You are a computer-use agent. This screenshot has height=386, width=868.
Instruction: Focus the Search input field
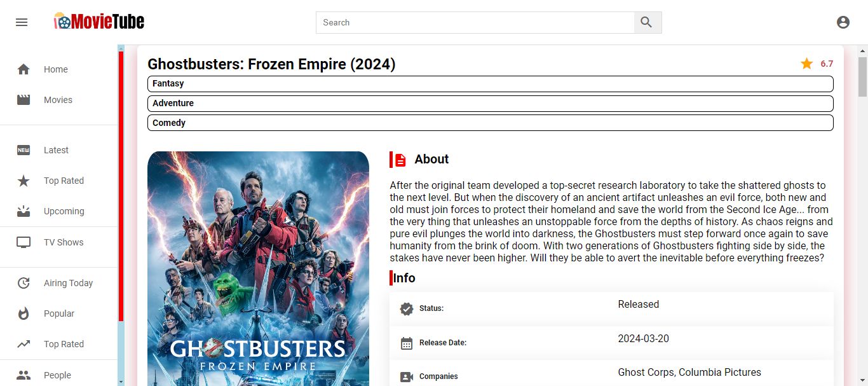(475, 22)
